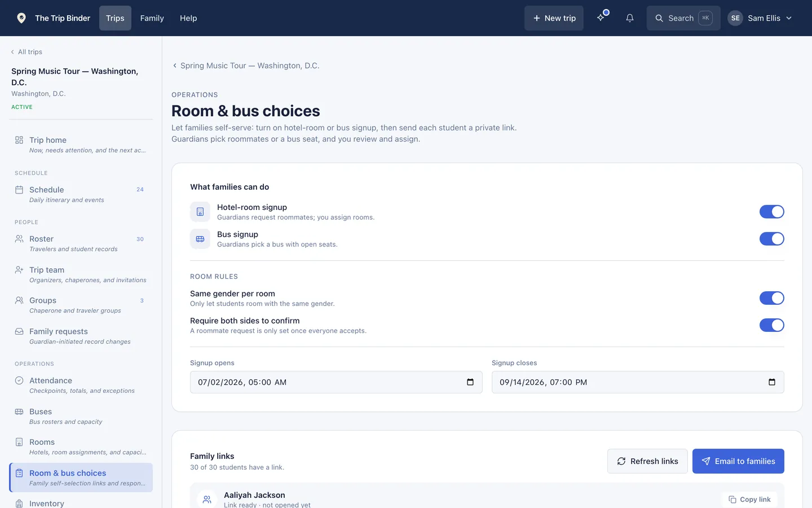Click the '30 of 30 students have a link.' text
Viewport: 812px width, 508px height.
237,467
